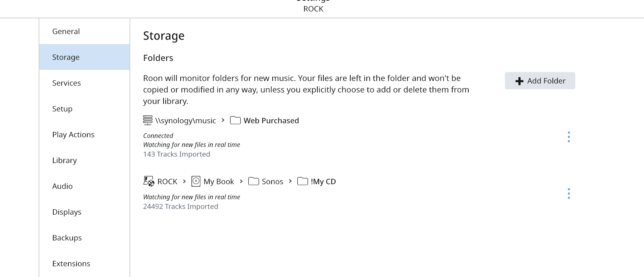Viewport: 644px width, 277px height.
Task: Click the chevron after ROCK
Action: [184, 181]
